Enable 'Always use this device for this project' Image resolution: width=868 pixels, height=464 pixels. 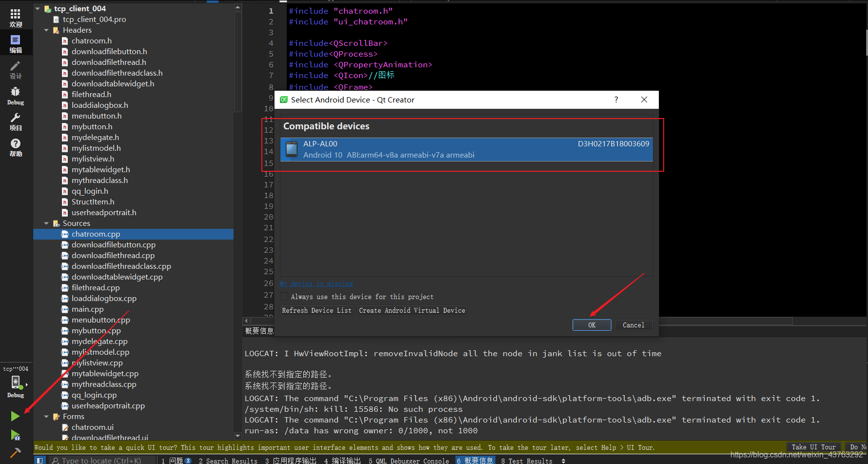[x=284, y=297]
